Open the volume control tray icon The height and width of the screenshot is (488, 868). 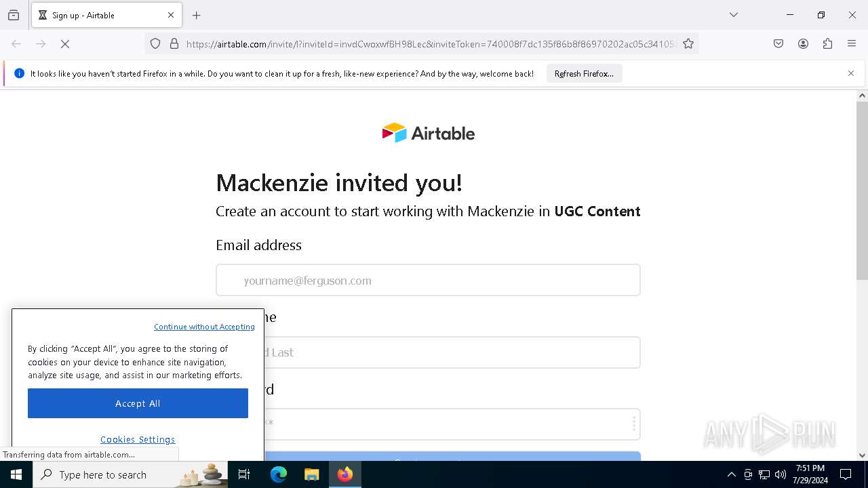[781, 474]
